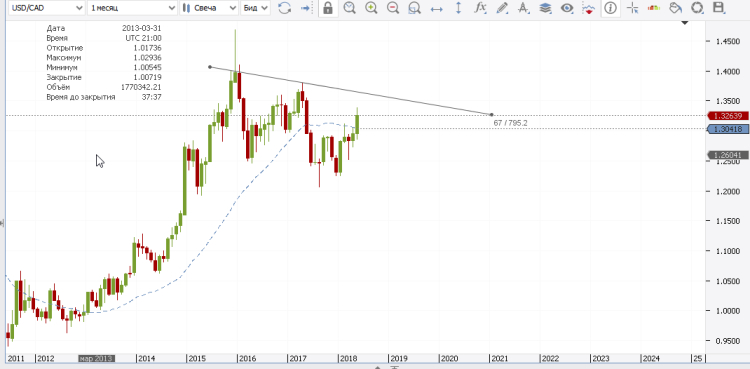Toggle the eye visibility icon
Viewport: 750px width, 369px height.
(x=567, y=8)
